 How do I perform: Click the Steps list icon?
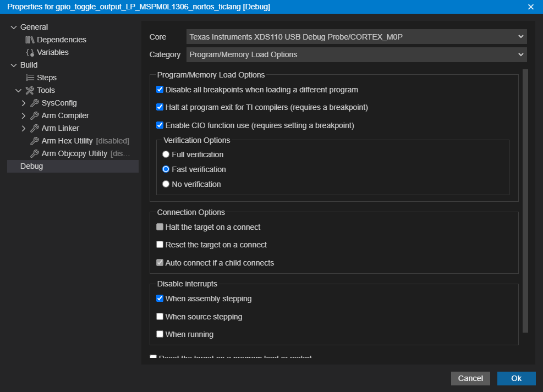click(30, 78)
